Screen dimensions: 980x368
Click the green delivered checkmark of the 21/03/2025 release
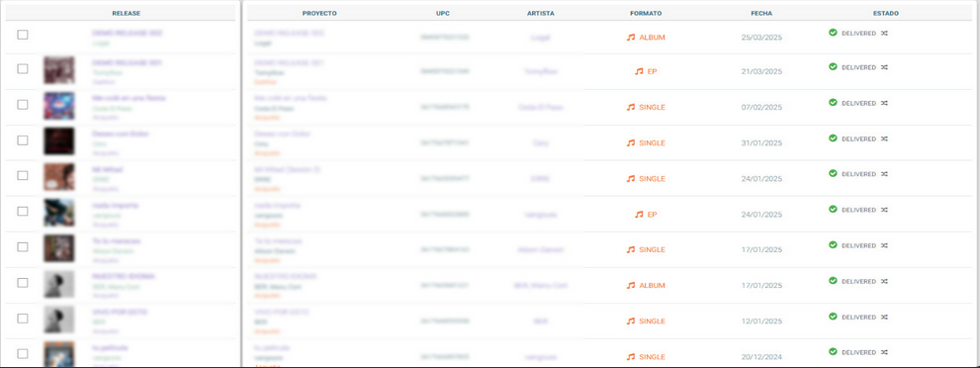point(833,67)
